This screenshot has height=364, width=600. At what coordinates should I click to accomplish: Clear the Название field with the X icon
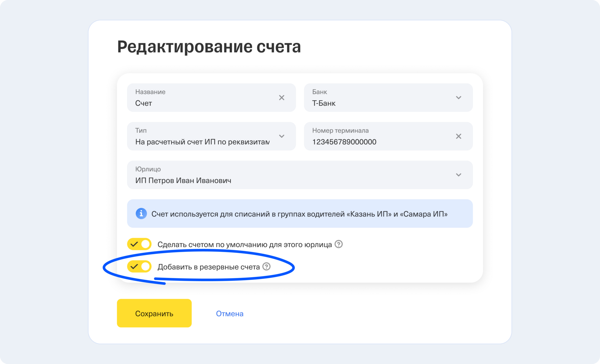(x=281, y=98)
